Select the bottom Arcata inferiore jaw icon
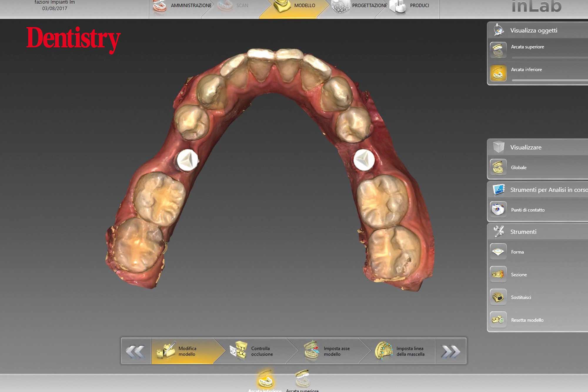The image size is (588, 392). point(265,379)
